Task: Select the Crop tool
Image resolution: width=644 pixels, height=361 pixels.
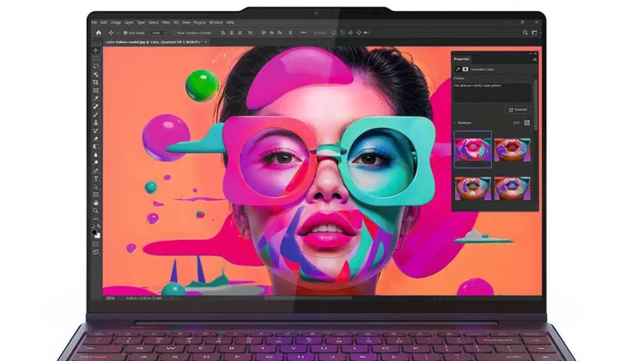Action: [96, 82]
